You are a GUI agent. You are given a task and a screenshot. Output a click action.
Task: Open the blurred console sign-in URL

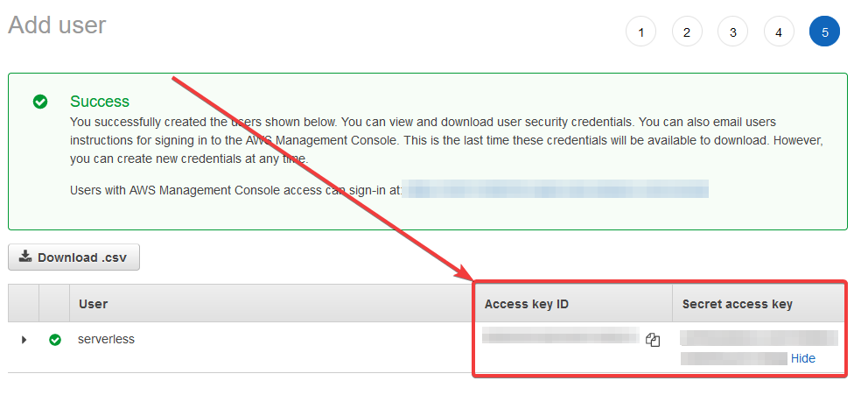556,189
